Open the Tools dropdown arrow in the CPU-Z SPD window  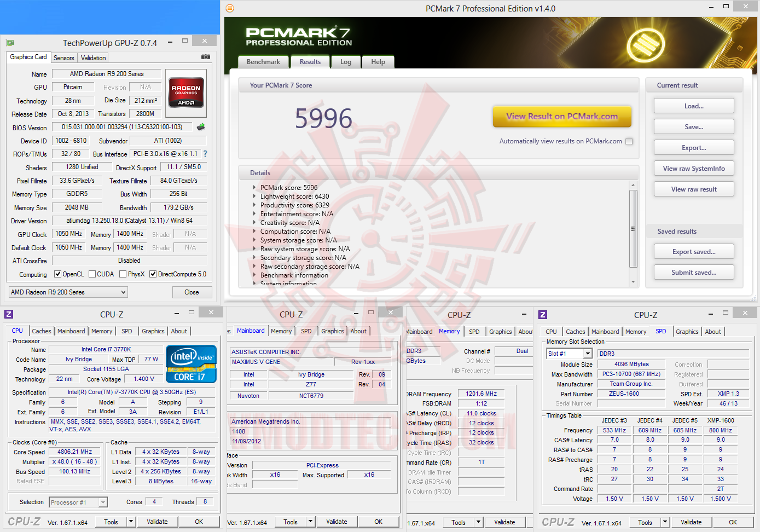pos(665,522)
